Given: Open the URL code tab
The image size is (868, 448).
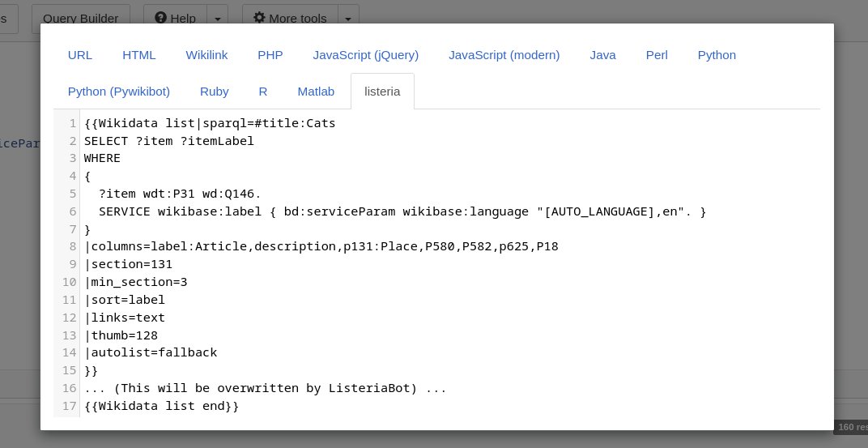Looking at the screenshot, I should [79, 55].
